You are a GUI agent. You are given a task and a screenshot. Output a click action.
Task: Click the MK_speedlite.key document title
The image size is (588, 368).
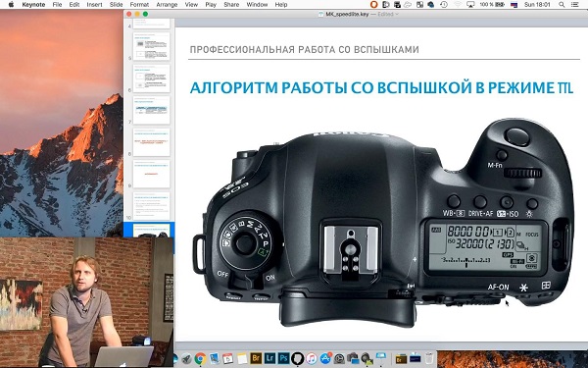click(x=347, y=15)
